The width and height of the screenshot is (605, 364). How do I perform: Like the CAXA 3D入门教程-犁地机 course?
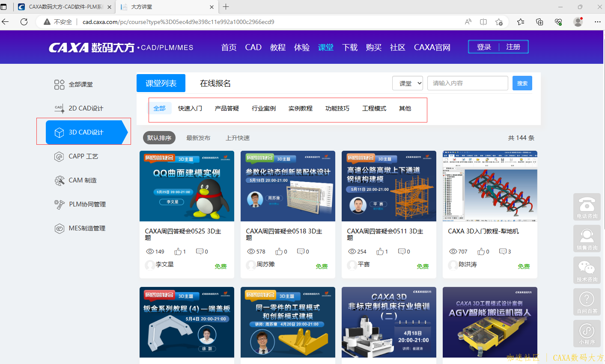pyautogui.click(x=481, y=251)
